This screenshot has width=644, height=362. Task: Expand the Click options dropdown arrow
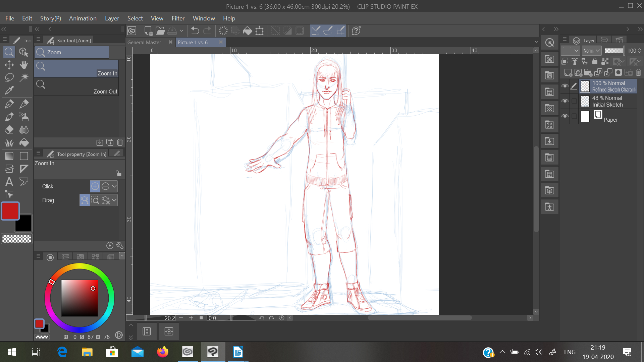(x=114, y=186)
